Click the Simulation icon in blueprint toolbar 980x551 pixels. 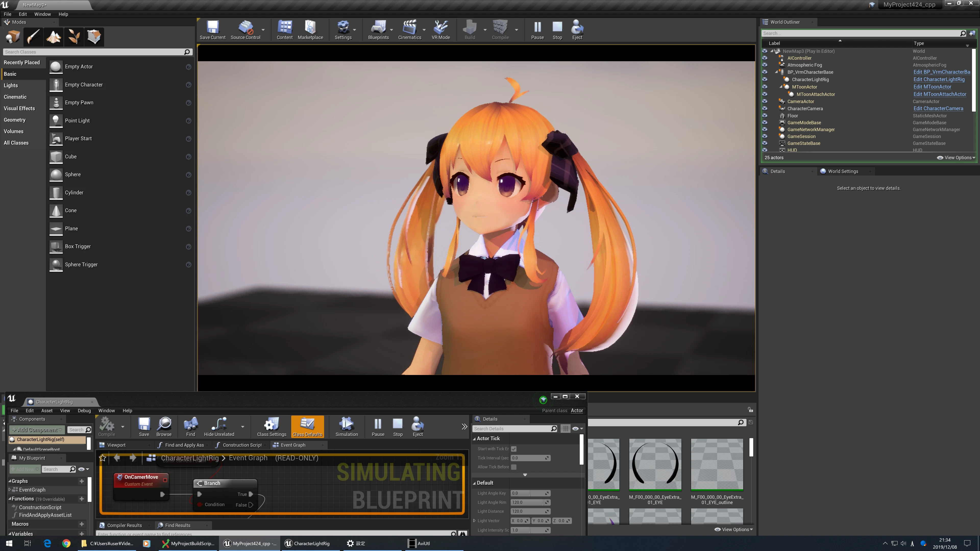(x=347, y=426)
